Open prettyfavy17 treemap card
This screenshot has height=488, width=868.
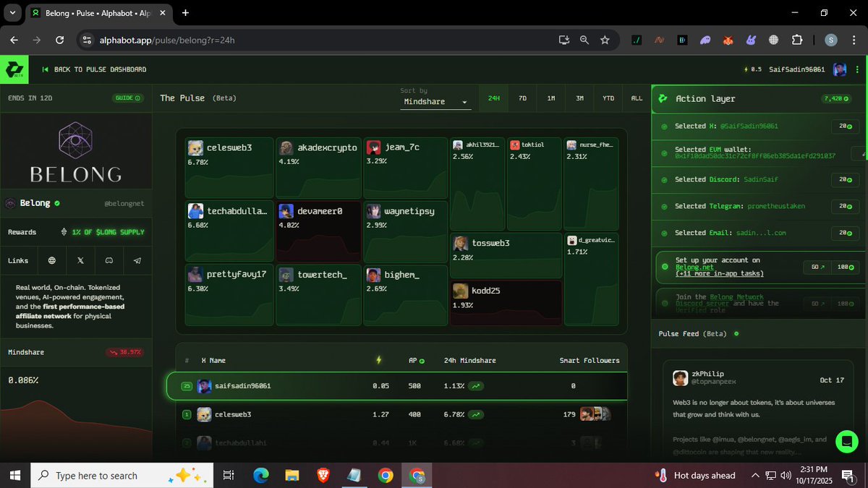[x=229, y=295]
